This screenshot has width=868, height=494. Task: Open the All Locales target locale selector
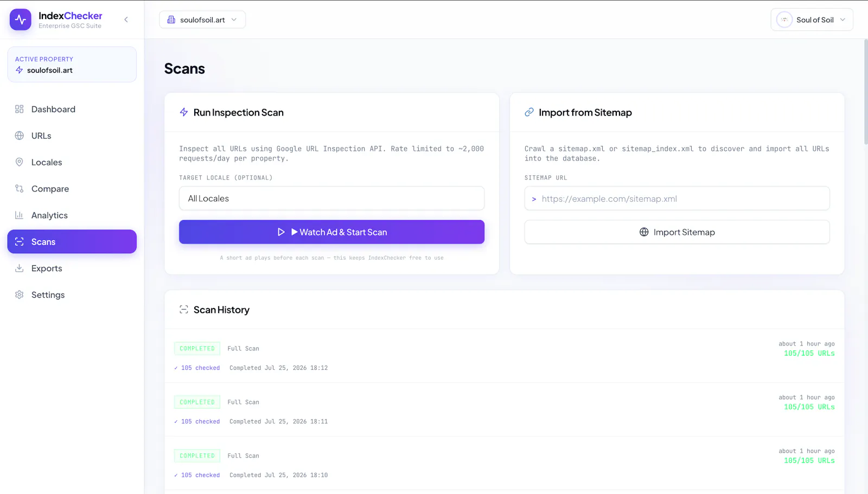pyautogui.click(x=331, y=198)
